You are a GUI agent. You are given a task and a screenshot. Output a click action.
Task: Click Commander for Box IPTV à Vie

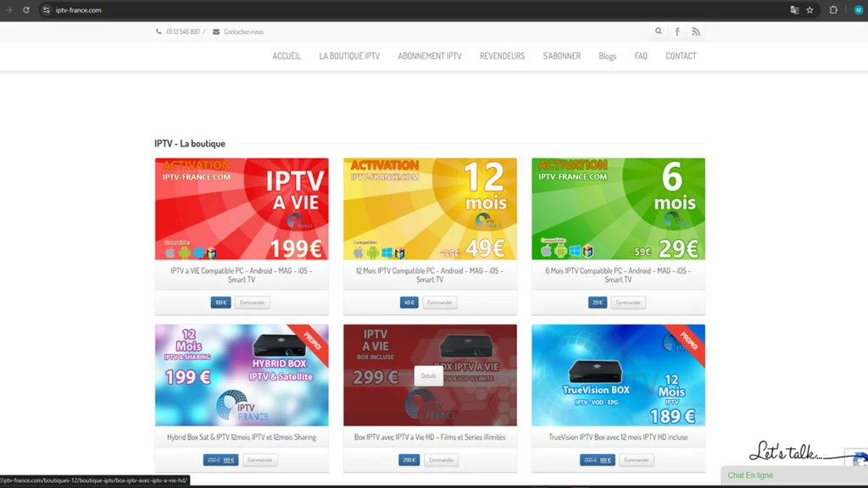[441, 460]
